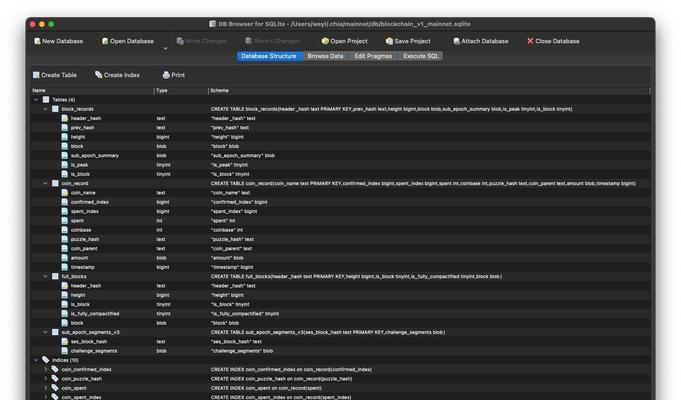Select the puzzle_hash field in coin_record
Viewport: 681px width, 400px height.
(x=85, y=239)
